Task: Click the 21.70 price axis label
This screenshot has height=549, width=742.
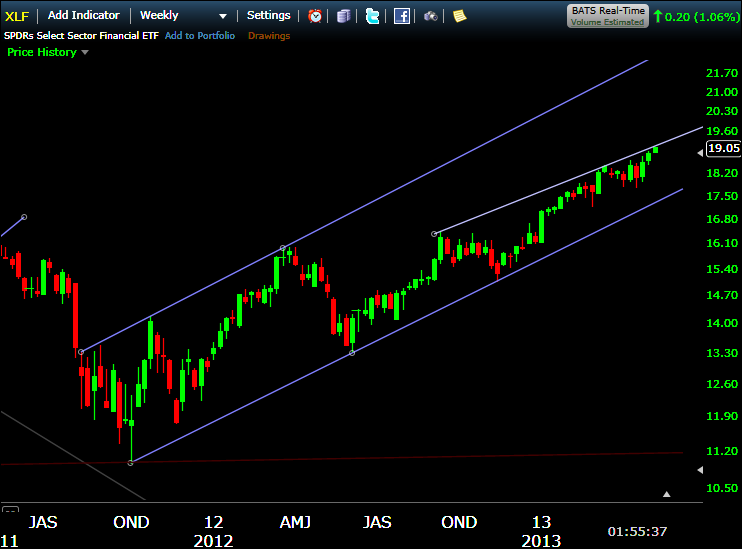Action: (x=722, y=73)
